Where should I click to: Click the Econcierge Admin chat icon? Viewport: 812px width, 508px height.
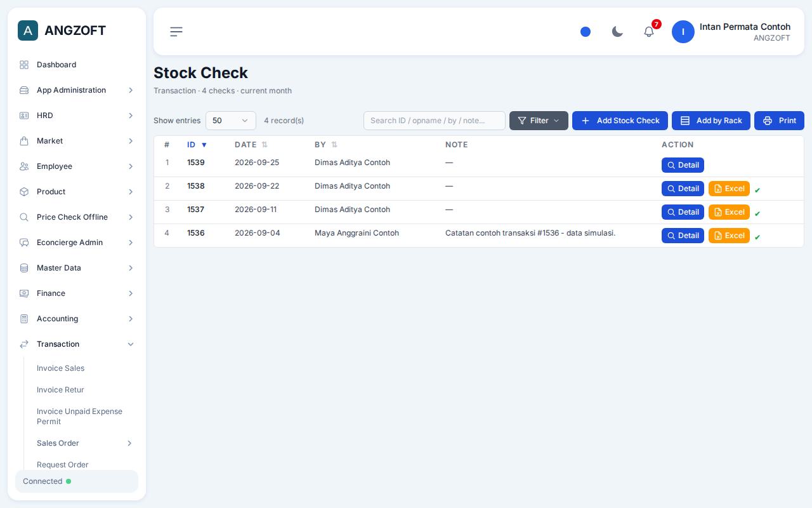point(24,243)
